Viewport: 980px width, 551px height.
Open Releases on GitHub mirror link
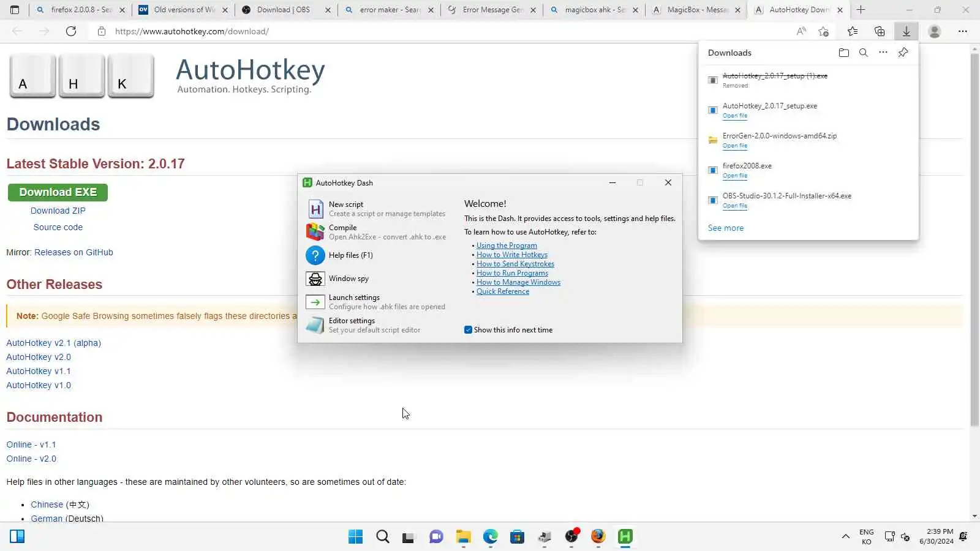[x=73, y=252]
